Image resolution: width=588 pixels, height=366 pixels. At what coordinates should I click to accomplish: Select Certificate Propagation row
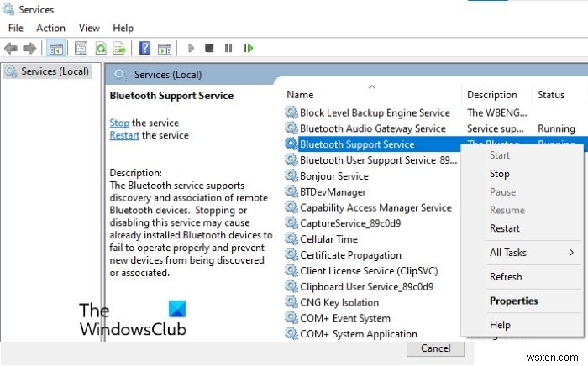[350, 255]
